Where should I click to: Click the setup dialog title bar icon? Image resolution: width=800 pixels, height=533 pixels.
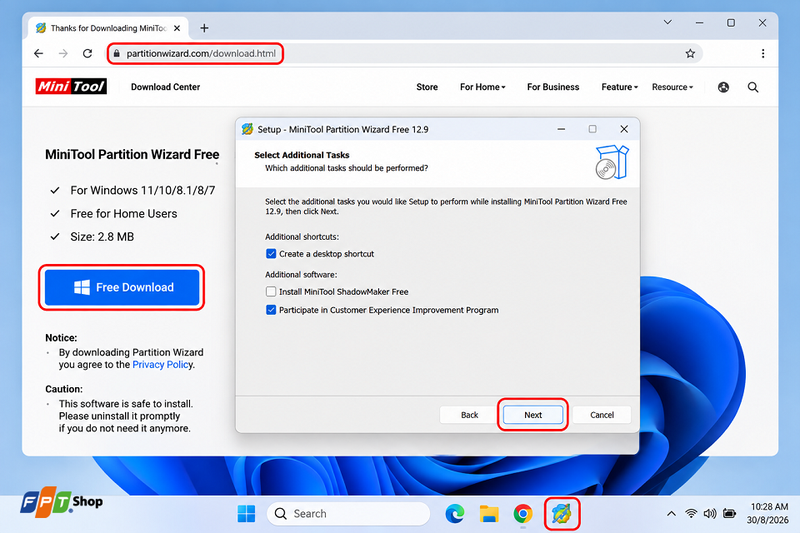point(247,129)
